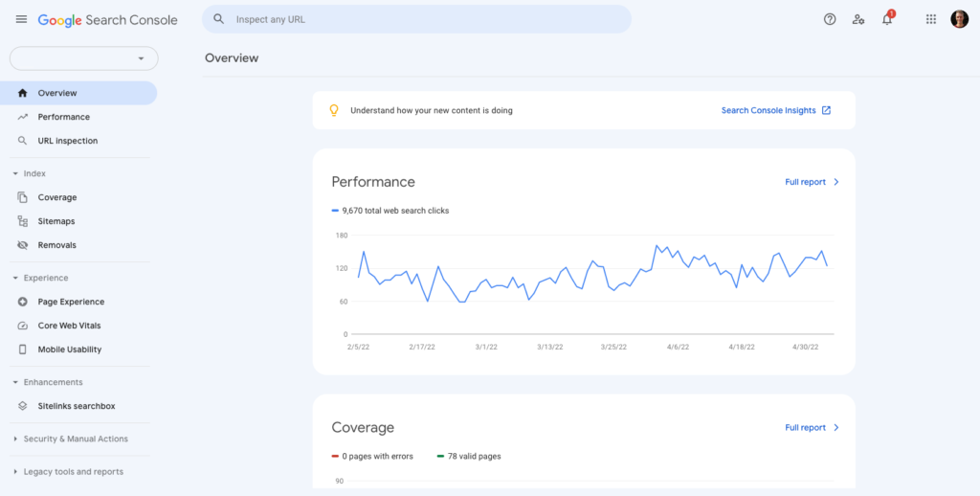Click the 4/6/22 date on chart axis
This screenshot has height=496, width=980.
(x=678, y=348)
